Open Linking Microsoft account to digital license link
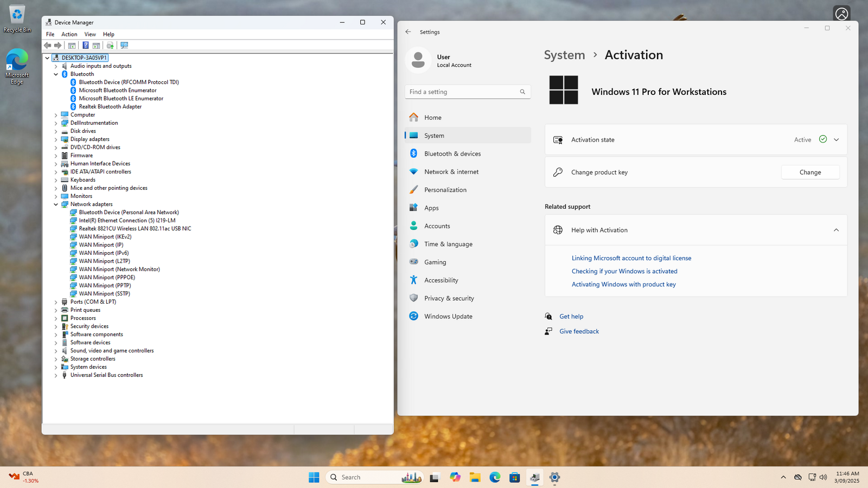868x488 pixels. click(x=631, y=258)
